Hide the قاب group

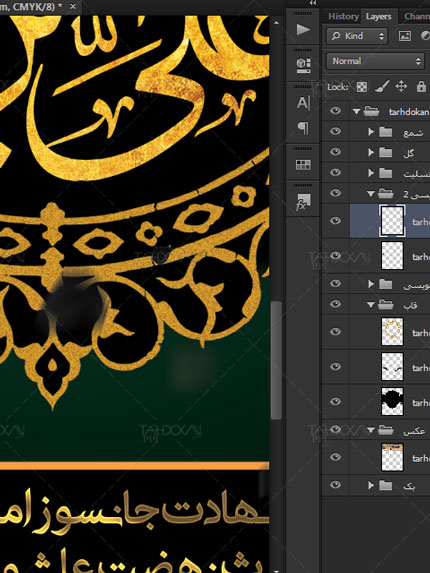pos(335,304)
